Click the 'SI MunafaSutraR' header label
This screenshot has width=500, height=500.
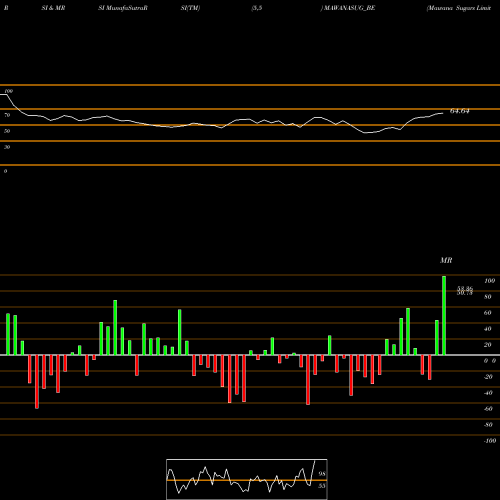click(x=123, y=8)
